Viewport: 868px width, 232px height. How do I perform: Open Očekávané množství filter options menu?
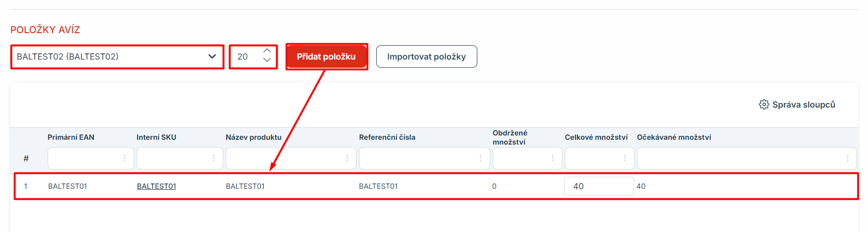point(848,158)
